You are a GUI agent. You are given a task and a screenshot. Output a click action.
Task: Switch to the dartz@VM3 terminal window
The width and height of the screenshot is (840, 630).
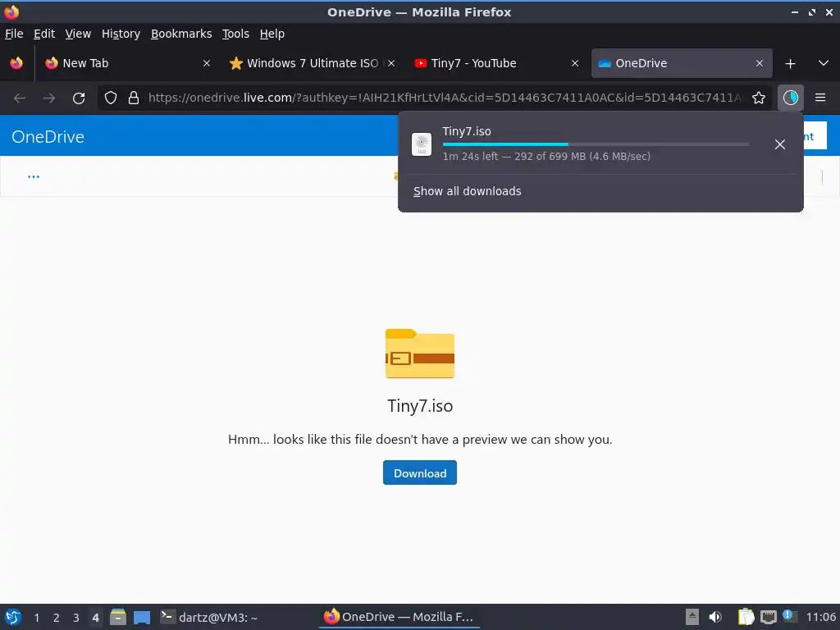(x=209, y=617)
